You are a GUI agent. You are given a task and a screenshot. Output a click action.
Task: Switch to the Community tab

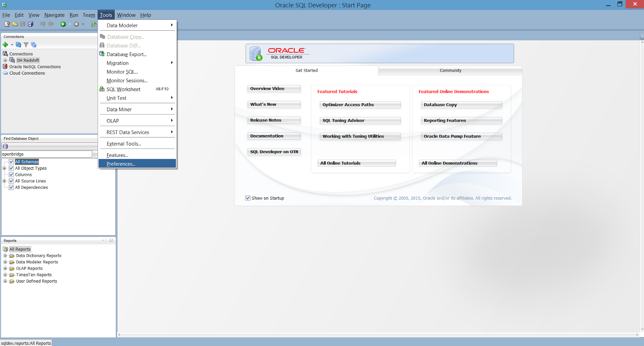pyautogui.click(x=450, y=71)
